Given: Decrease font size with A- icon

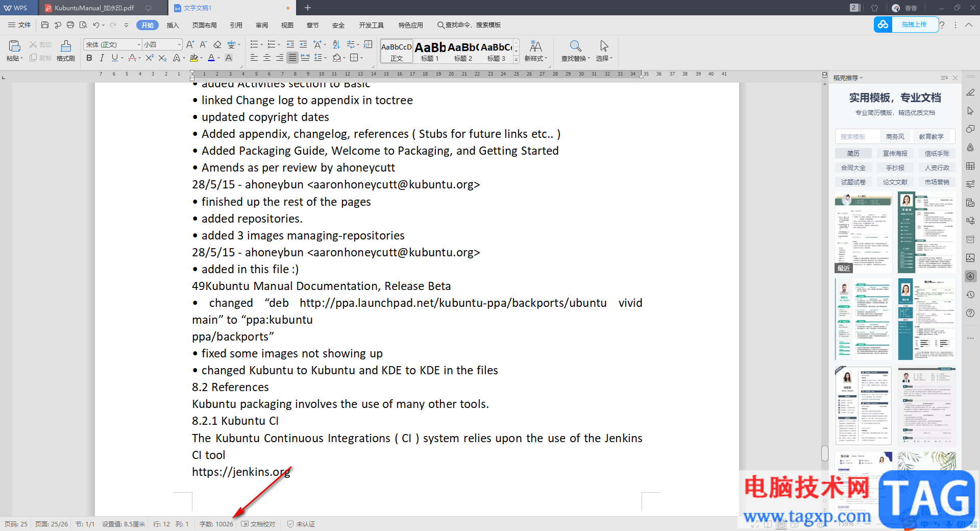Looking at the screenshot, I should coord(203,44).
